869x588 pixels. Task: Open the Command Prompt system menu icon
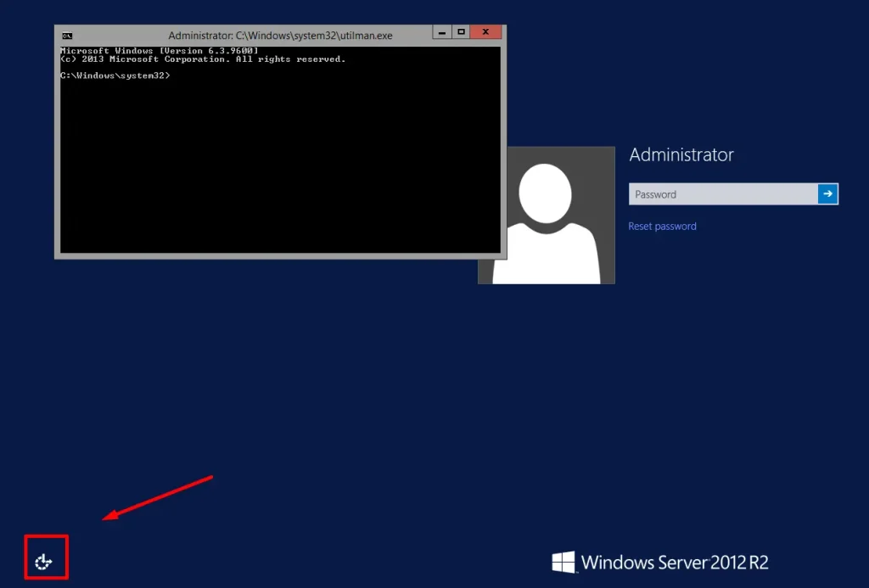pyautogui.click(x=67, y=36)
